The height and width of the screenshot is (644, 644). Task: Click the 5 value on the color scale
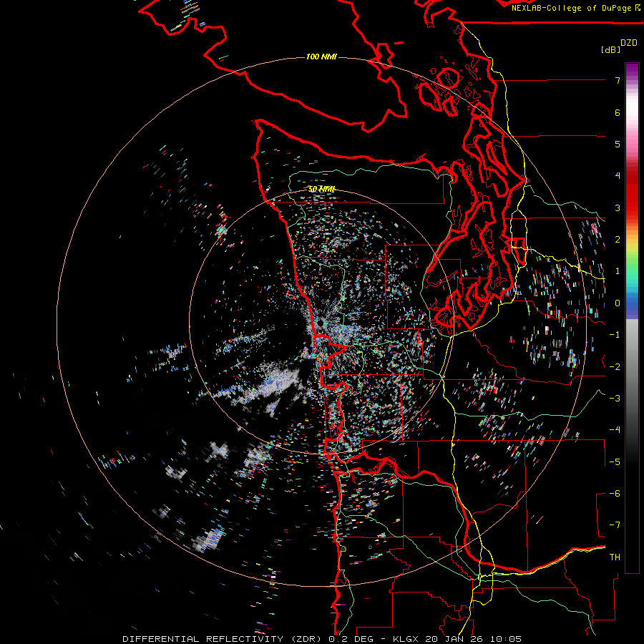618,144
